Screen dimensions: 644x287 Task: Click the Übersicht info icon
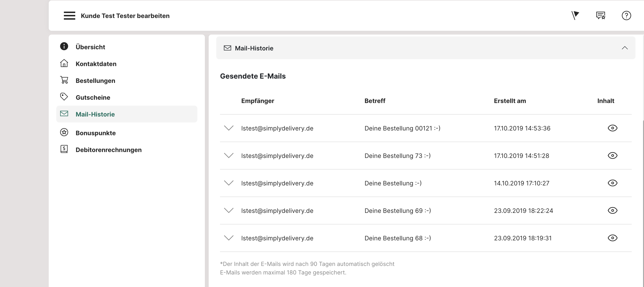(64, 46)
